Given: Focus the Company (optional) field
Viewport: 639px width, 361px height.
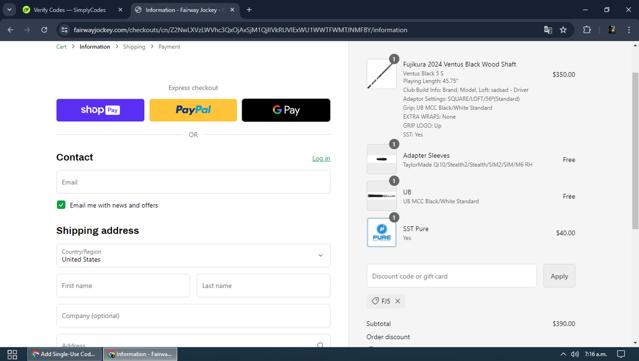Looking at the screenshot, I should click(193, 316).
